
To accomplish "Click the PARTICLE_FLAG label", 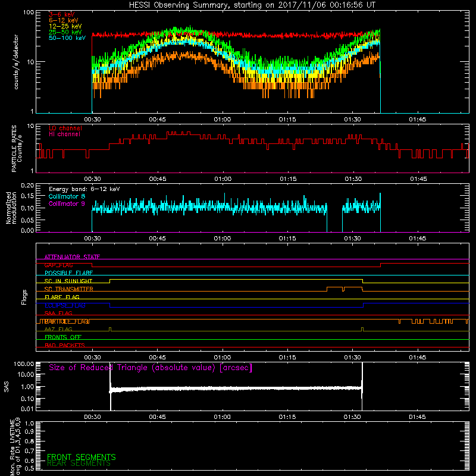I will click(67, 321).
